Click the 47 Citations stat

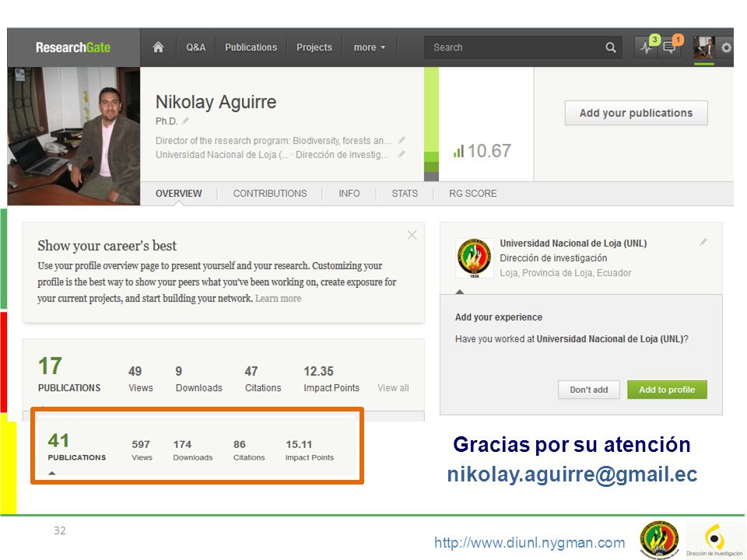pyautogui.click(x=263, y=379)
